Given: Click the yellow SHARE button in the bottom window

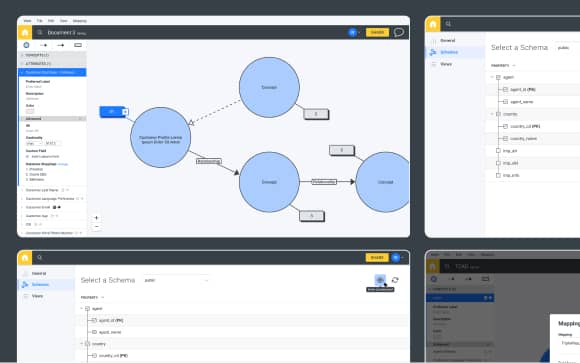Looking at the screenshot, I should click(x=377, y=258).
